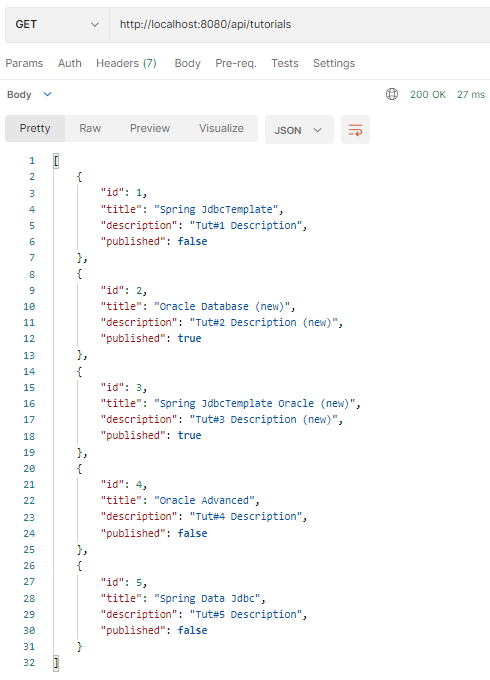
Task: Click line number 1 in the gutter
Action: click(x=32, y=161)
